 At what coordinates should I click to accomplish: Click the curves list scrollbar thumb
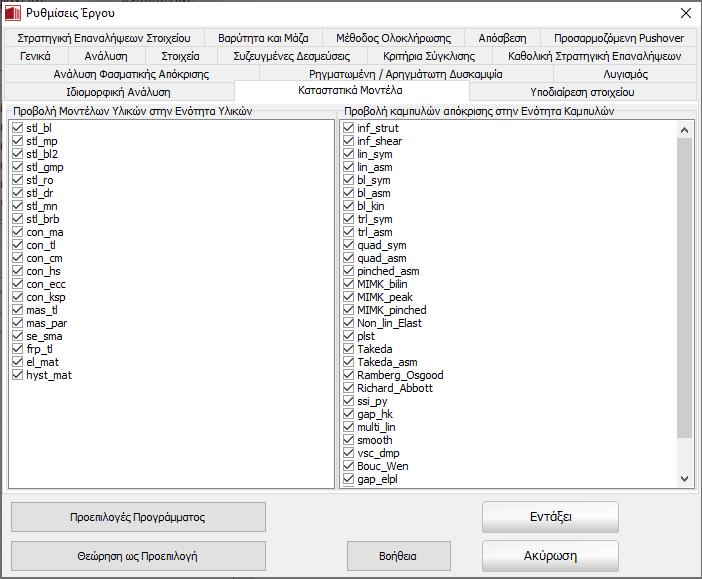tap(685, 290)
